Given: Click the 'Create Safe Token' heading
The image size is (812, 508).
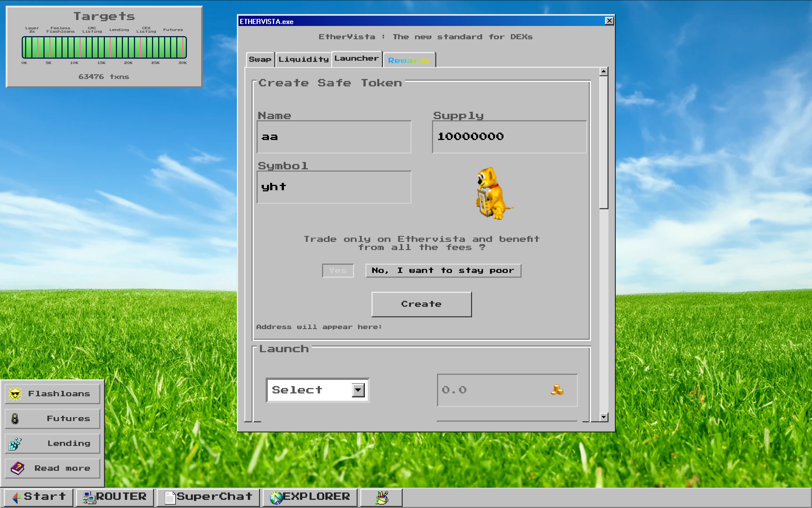Looking at the screenshot, I should (330, 83).
